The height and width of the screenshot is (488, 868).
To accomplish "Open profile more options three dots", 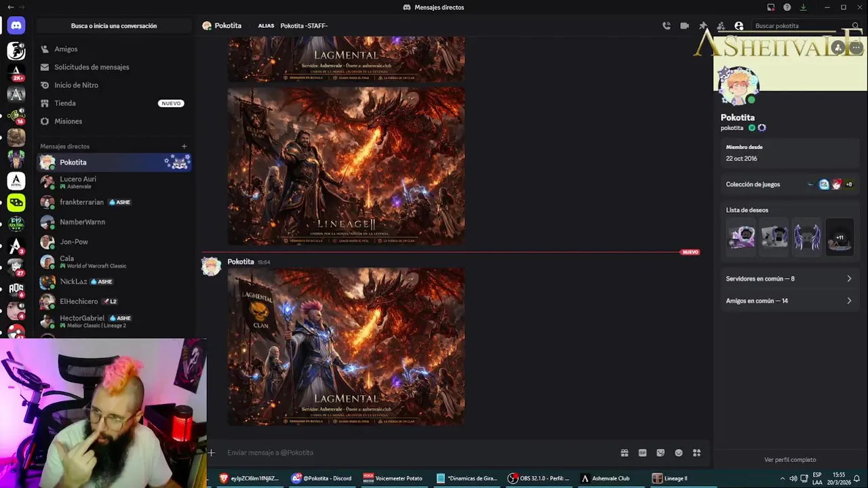I will pos(856,48).
